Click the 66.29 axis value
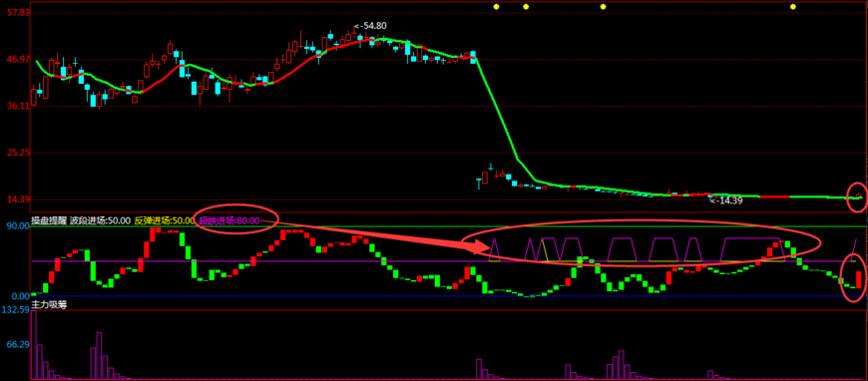Image resolution: width=868 pixels, height=381 pixels. [18, 344]
